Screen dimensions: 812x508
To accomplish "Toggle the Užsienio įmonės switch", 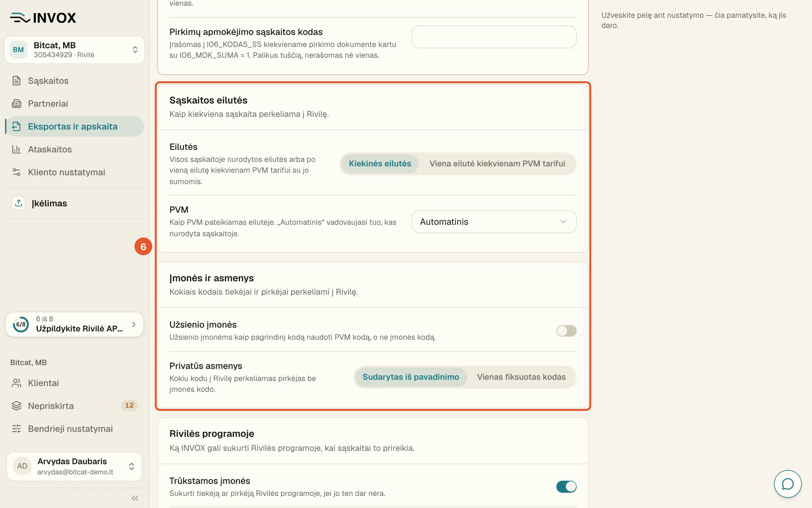I will coord(566,331).
